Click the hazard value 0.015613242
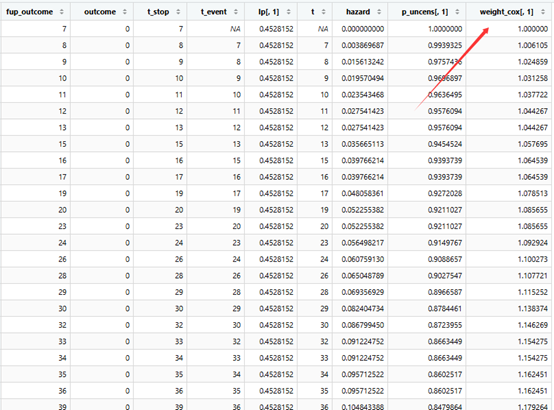The image size is (554, 410). [363, 62]
